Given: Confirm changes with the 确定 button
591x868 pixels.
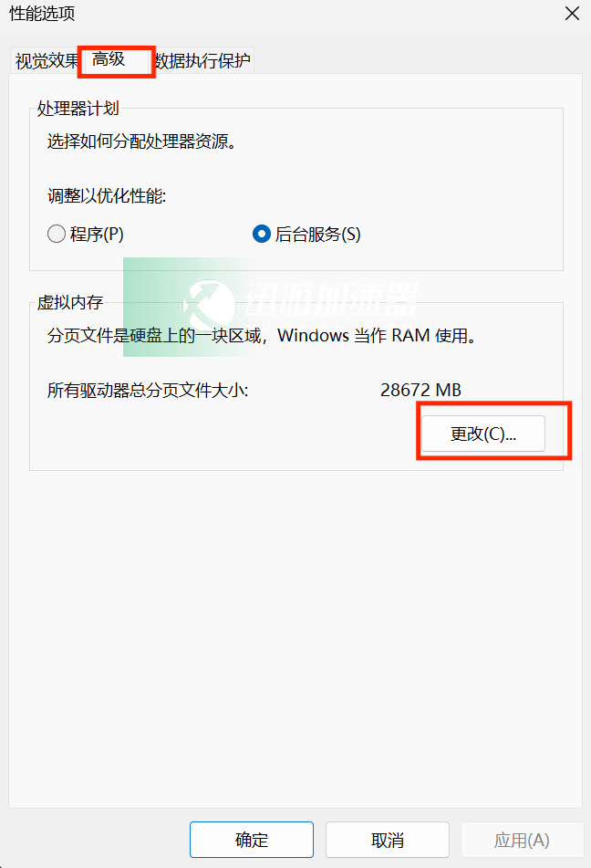Looking at the screenshot, I should coord(252,840).
